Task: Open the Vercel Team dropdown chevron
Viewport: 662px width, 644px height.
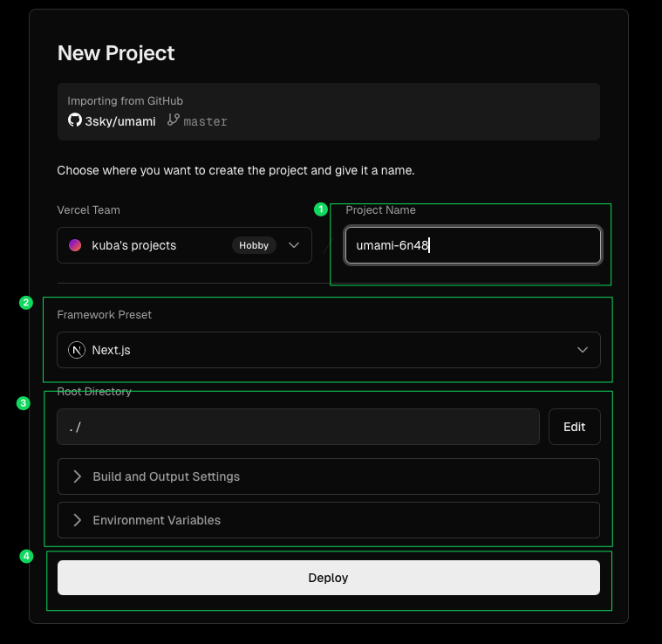Action: 294,245
